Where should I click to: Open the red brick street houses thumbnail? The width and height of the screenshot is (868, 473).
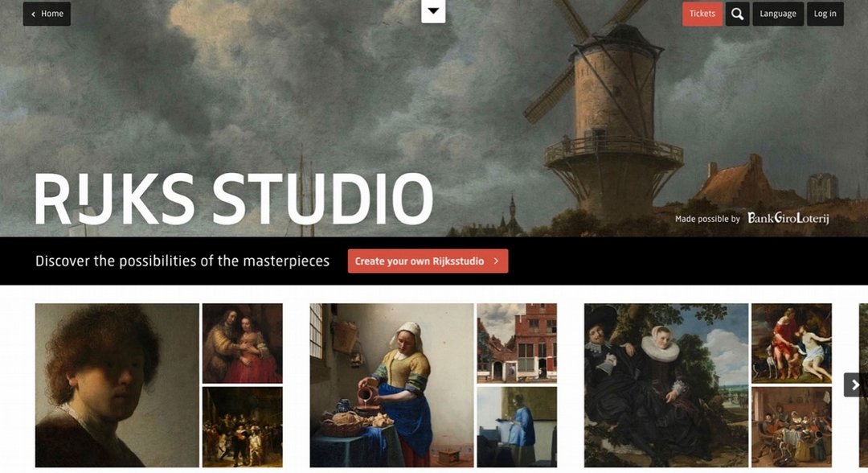(517, 343)
